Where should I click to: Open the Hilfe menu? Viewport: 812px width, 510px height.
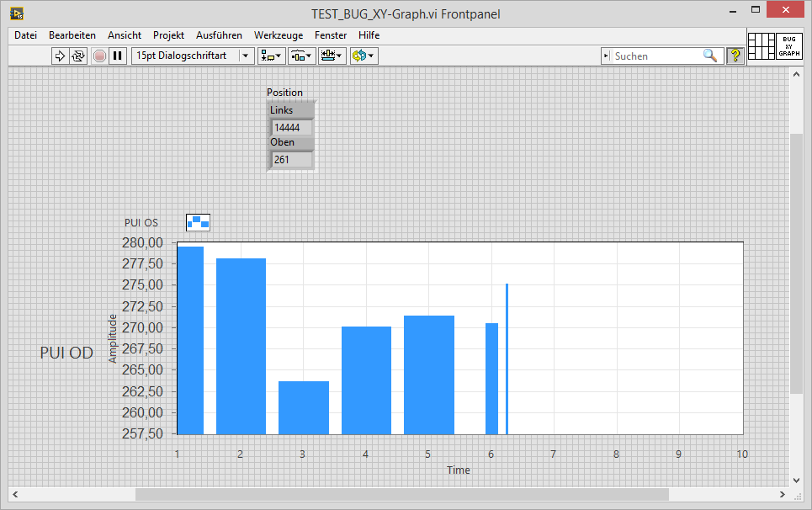coord(369,35)
